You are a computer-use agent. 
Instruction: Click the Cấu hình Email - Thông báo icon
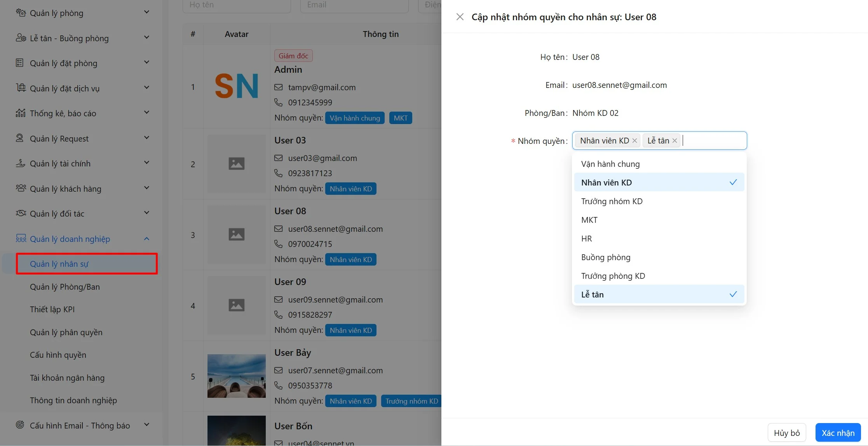20,425
